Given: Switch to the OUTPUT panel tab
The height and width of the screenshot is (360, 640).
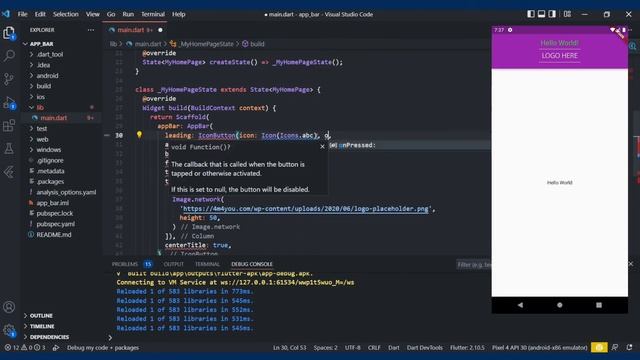Looking at the screenshot, I should [173, 264].
